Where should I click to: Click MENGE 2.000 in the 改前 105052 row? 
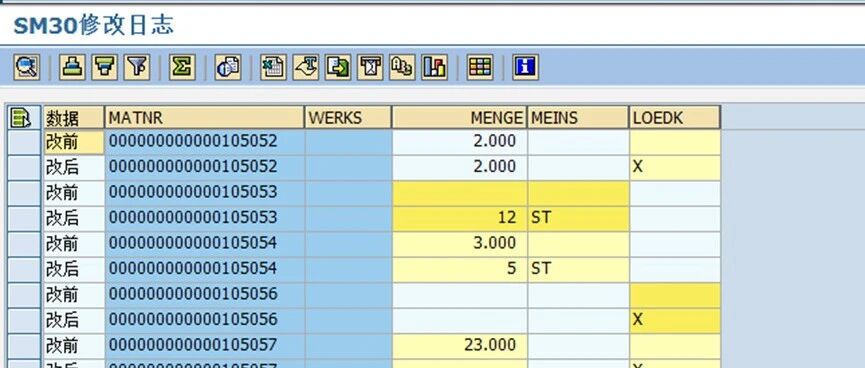pyautogui.click(x=460, y=142)
